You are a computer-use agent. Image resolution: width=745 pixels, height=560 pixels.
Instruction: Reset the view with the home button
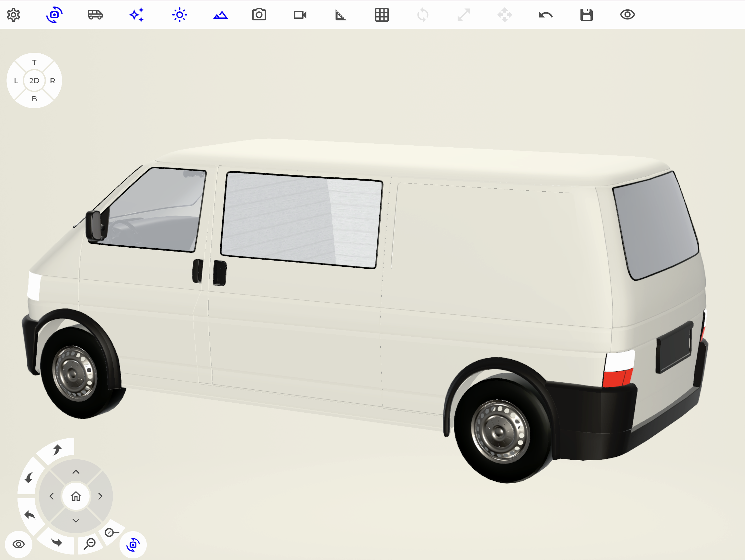point(76,497)
